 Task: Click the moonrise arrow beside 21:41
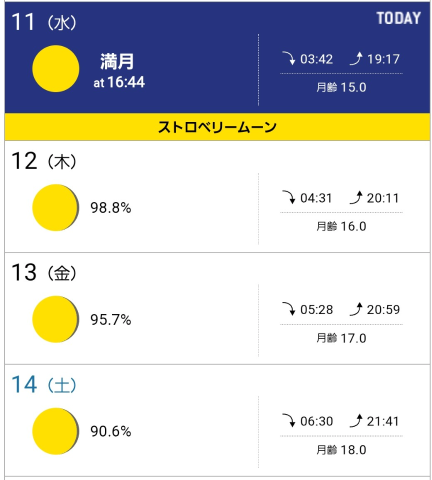coord(356,421)
